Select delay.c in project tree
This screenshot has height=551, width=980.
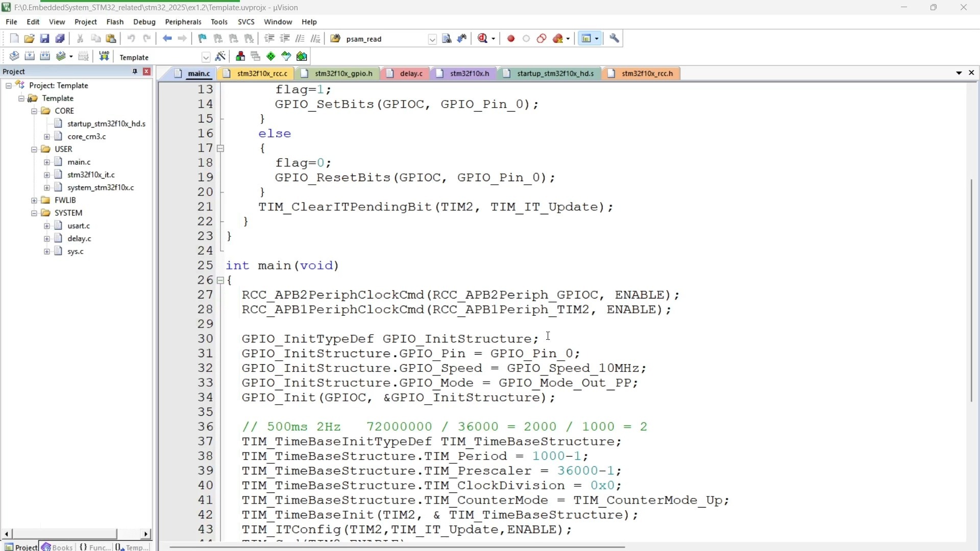tap(79, 239)
